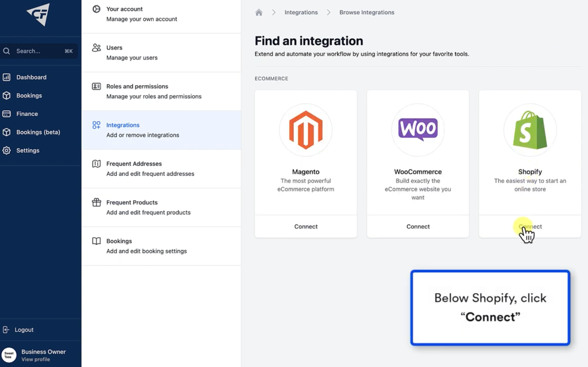Screen dimensions: 588x367
Task: Click the Integrations grid-plus icon
Action: coord(96,125)
